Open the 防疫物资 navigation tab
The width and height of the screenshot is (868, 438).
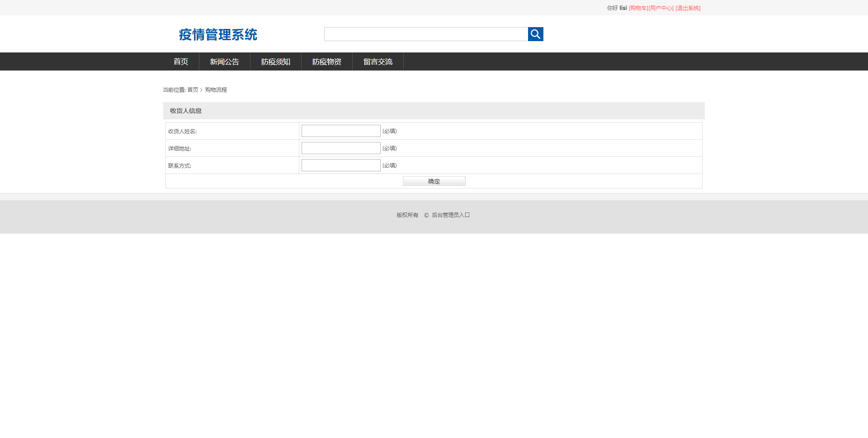coord(327,61)
